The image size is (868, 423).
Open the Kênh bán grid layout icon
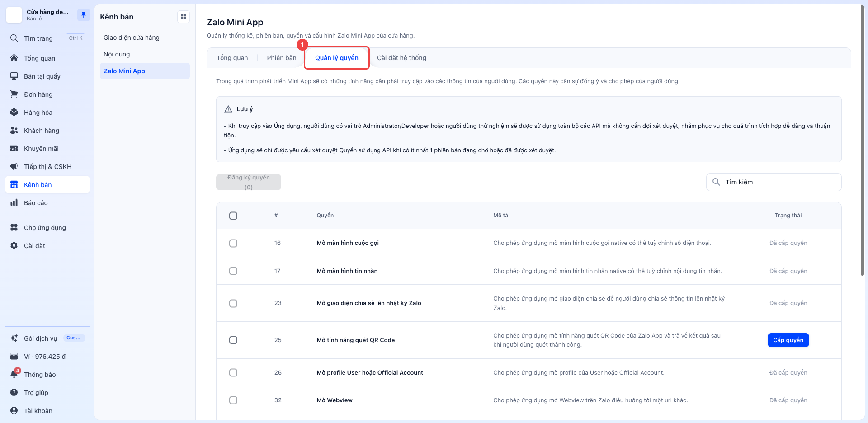click(x=184, y=17)
